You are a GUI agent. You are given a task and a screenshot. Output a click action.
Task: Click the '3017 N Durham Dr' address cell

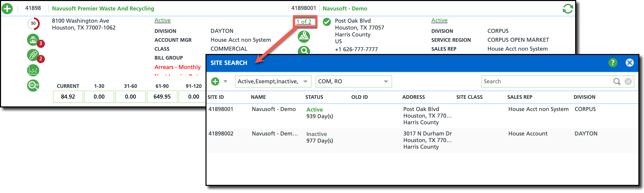(x=428, y=134)
